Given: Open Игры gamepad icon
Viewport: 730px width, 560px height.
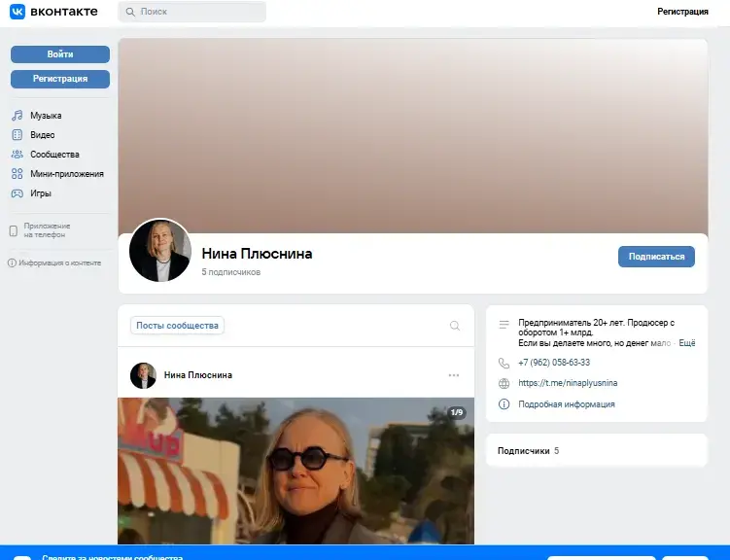Looking at the screenshot, I should coord(17,193).
